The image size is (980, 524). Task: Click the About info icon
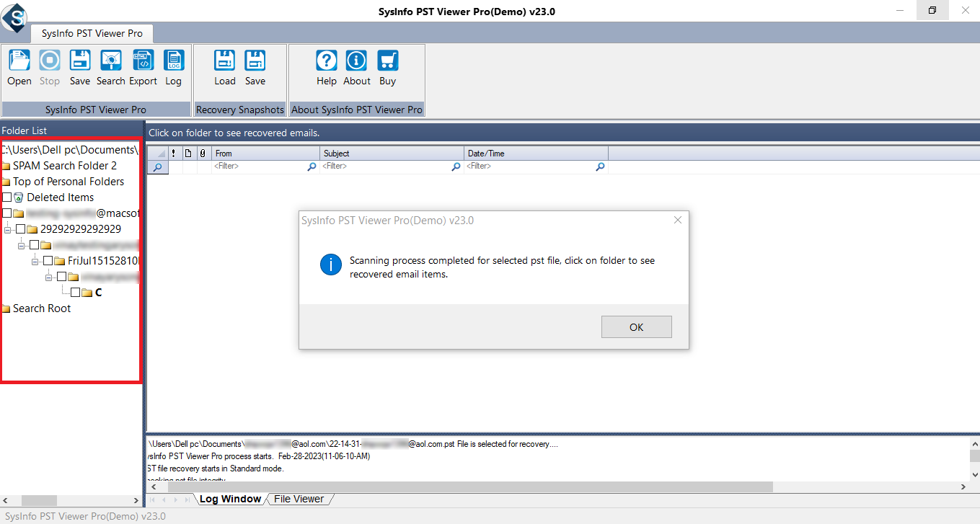(357, 60)
